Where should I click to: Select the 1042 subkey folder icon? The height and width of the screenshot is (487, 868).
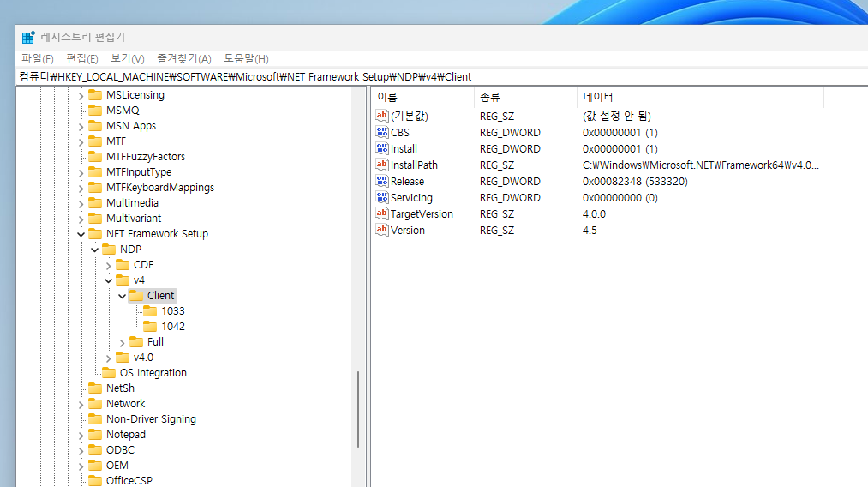(x=150, y=327)
